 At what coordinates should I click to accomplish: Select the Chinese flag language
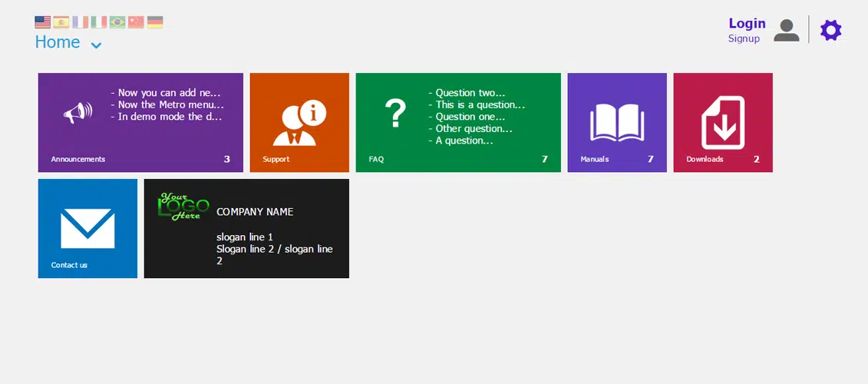pos(136,22)
